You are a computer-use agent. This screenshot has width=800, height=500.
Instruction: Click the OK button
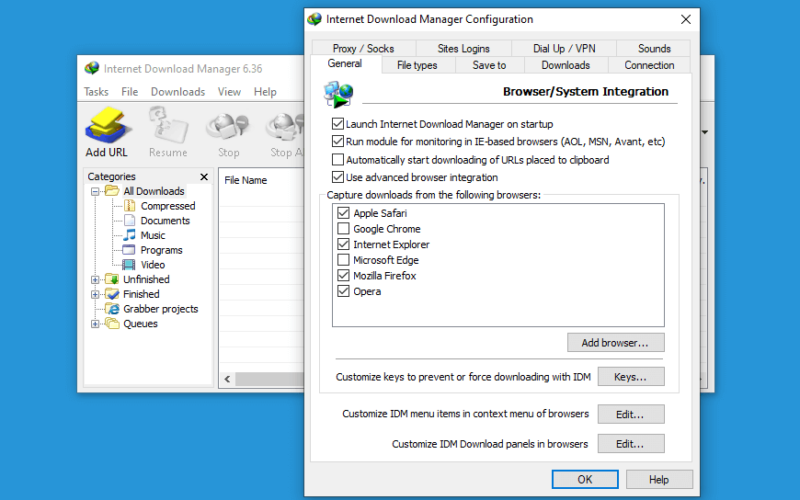click(585, 480)
